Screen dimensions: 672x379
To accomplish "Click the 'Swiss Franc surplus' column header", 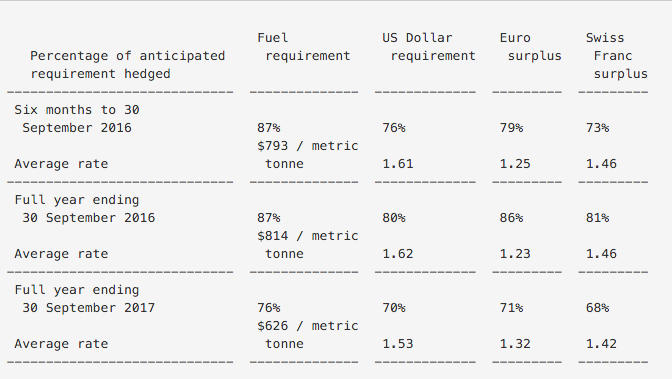I will pos(617,56).
